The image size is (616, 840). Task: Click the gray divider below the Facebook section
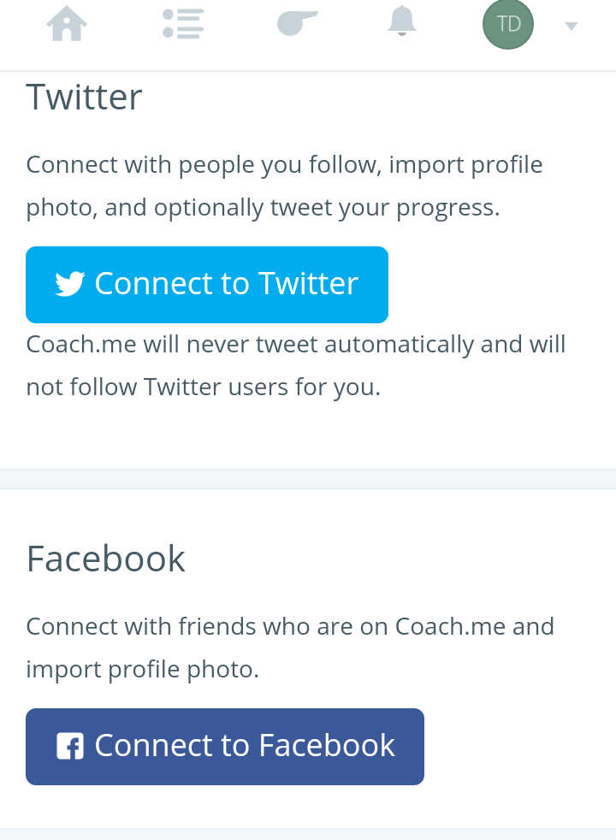(x=308, y=834)
